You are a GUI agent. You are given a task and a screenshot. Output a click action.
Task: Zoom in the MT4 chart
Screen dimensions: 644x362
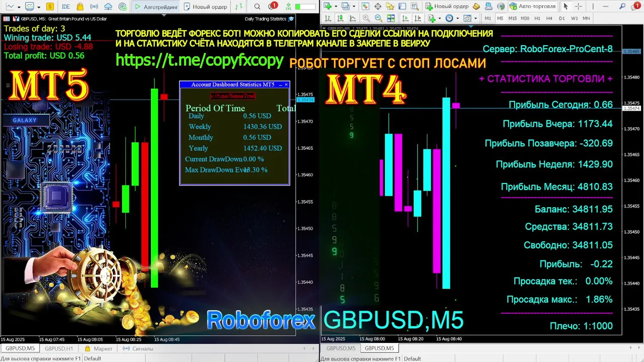click(366, 18)
